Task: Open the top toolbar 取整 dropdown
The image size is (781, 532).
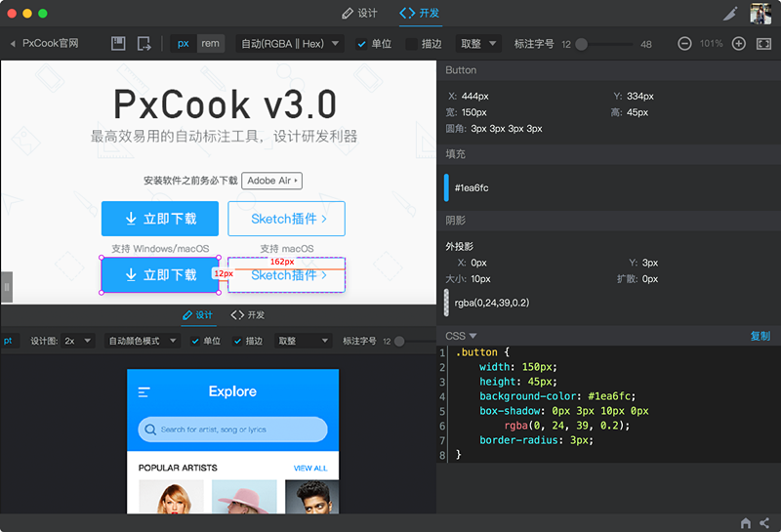Action: (478, 44)
